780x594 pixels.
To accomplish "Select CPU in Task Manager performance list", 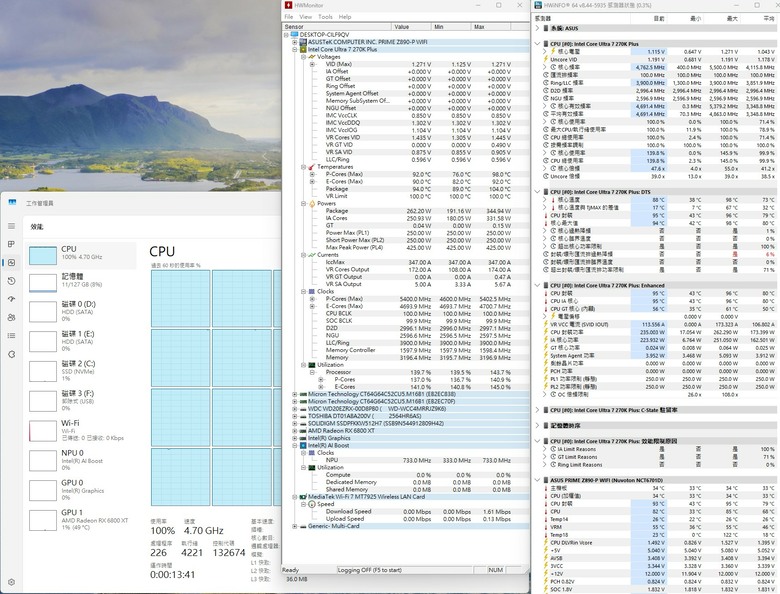I will pos(81,256).
